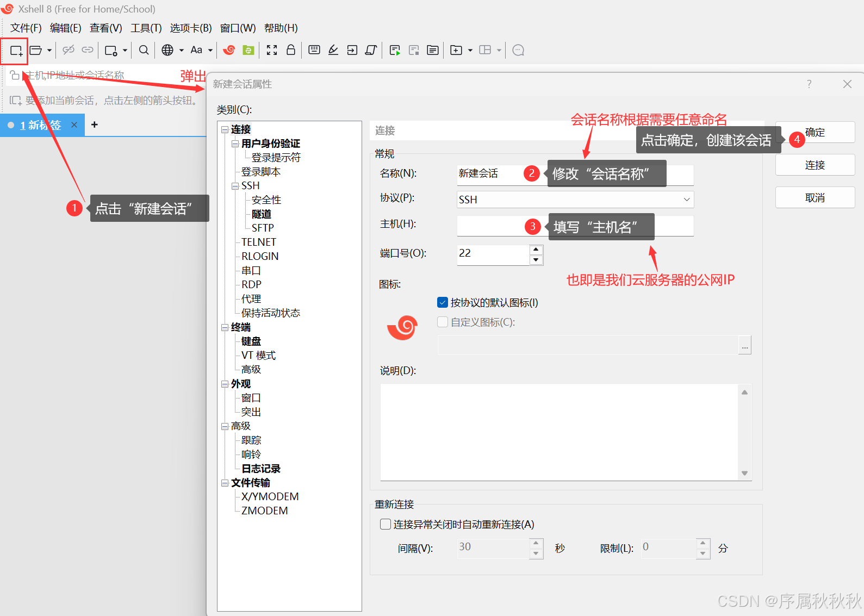Click the padlock Lock Screen icon
The height and width of the screenshot is (616, 864).
(291, 50)
